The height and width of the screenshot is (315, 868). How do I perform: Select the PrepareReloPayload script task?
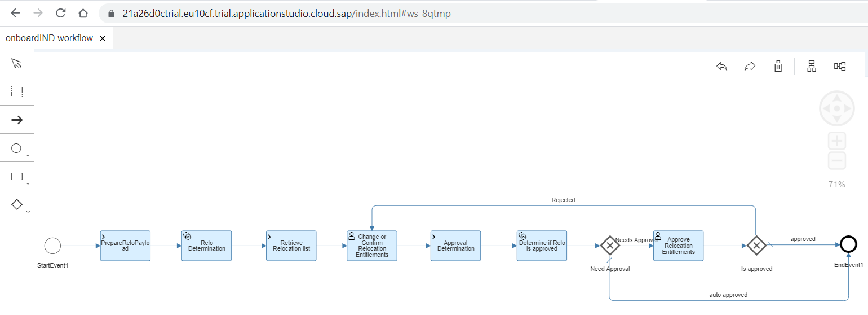pos(125,246)
